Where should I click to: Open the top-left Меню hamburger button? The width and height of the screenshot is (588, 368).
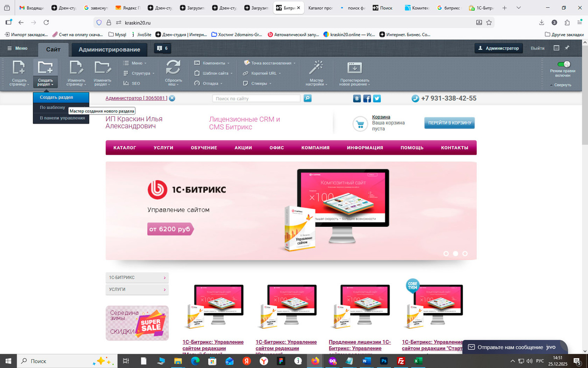tap(17, 48)
